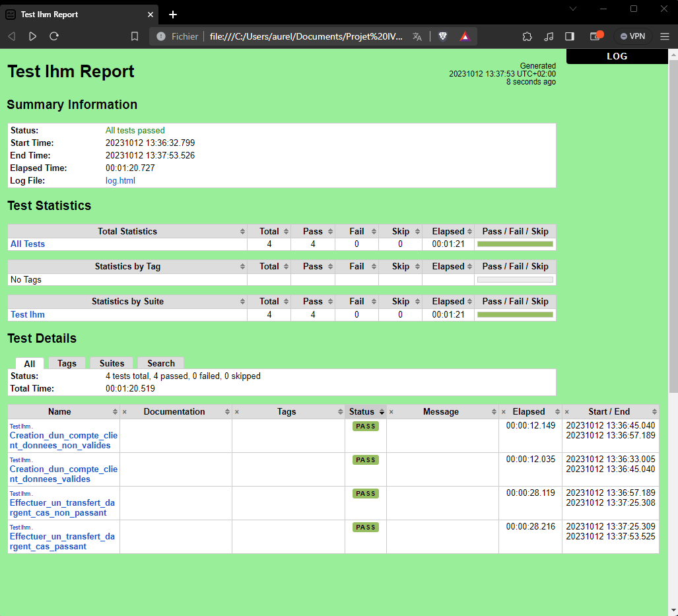This screenshot has height=616, width=678.
Task: Open the translate page icon in address bar
Action: pos(417,36)
